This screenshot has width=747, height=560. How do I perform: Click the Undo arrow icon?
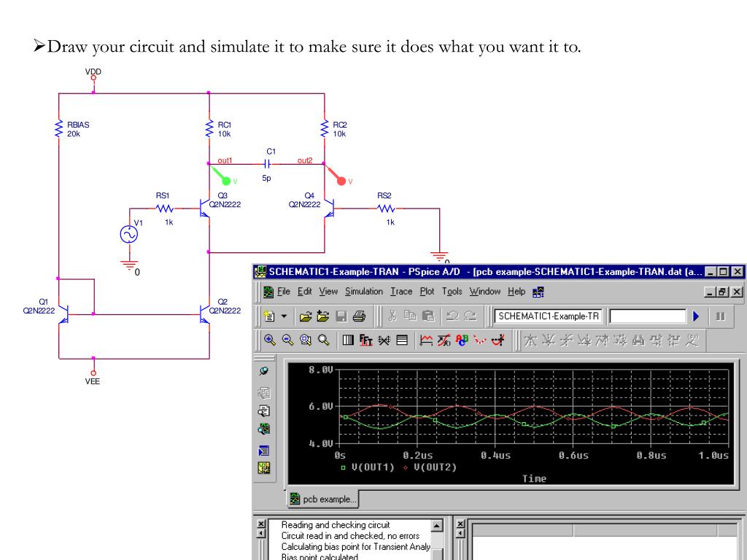[452, 316]
